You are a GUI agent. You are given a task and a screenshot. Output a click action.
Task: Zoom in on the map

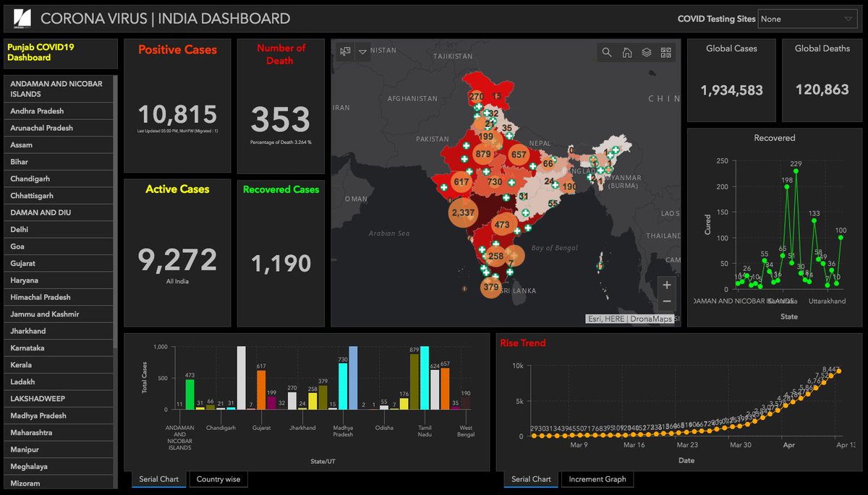pos(667,285)
